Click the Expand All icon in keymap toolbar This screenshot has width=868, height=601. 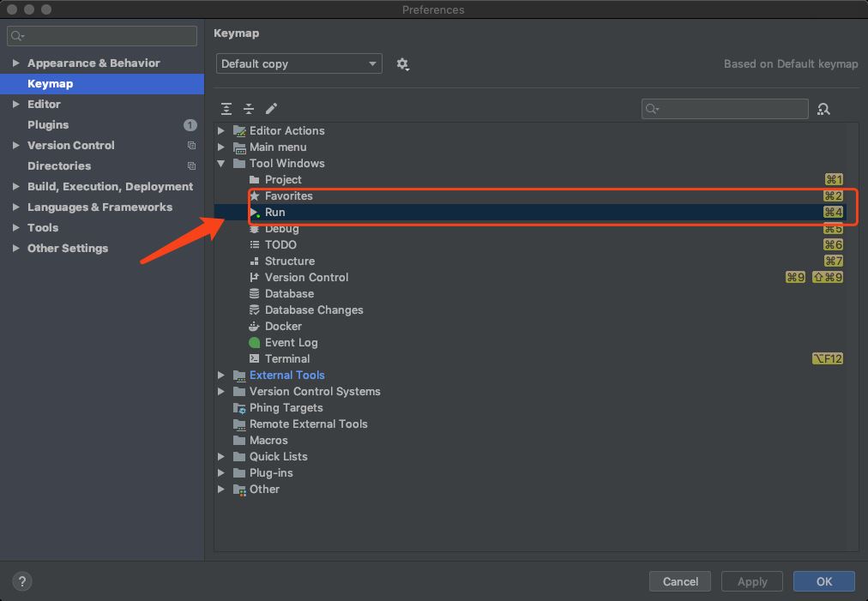tap(226, 109)
